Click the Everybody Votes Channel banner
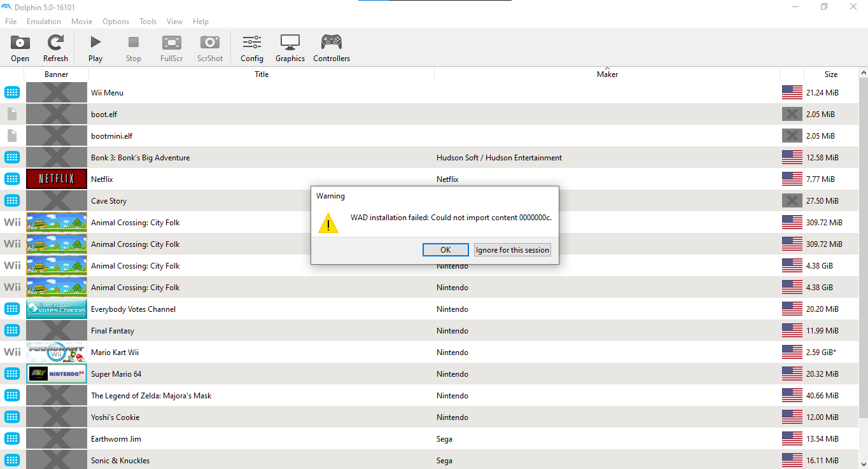868x469 pixels. [x=57, y=309]
